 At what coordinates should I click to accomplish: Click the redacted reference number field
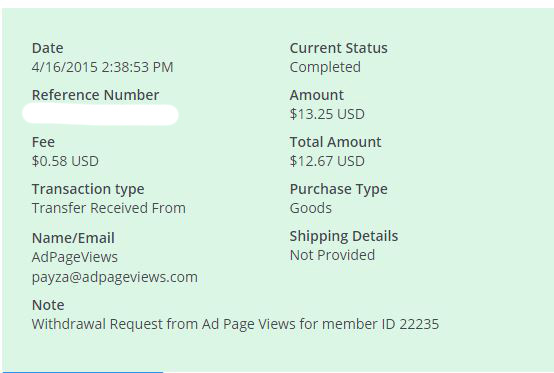(100, 114)
